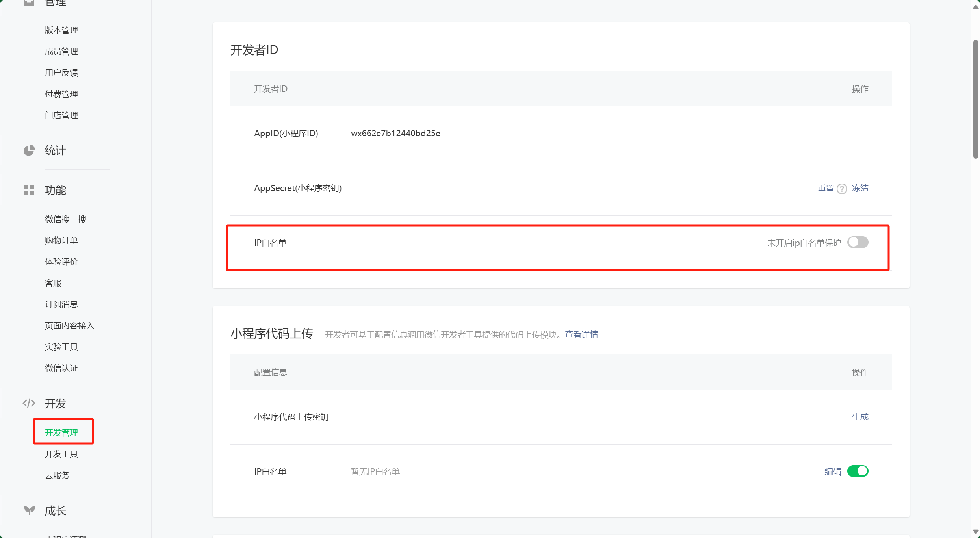
Task: Go to 成员管理
Action: pos(61,51)
